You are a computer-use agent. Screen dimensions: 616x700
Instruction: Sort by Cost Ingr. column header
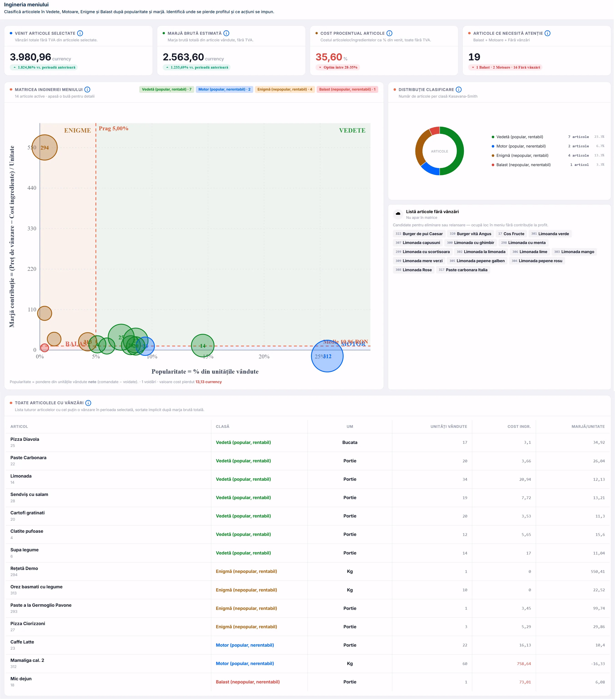[519, 427]
